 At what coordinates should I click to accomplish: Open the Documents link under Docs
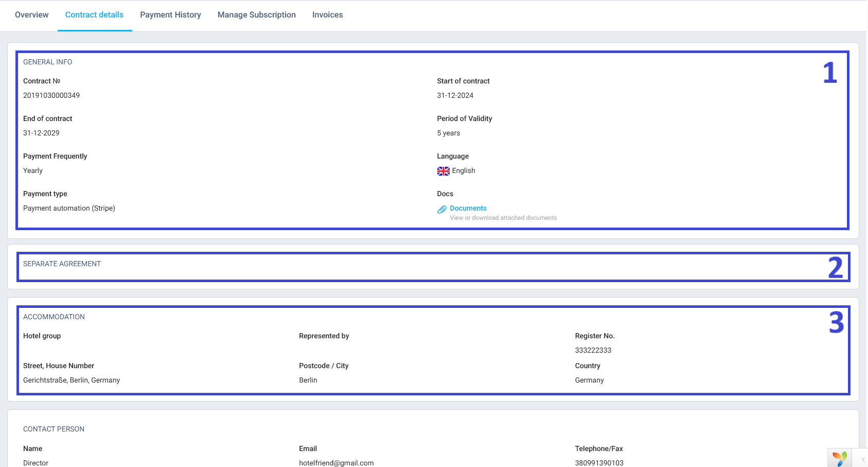[468, 208]
